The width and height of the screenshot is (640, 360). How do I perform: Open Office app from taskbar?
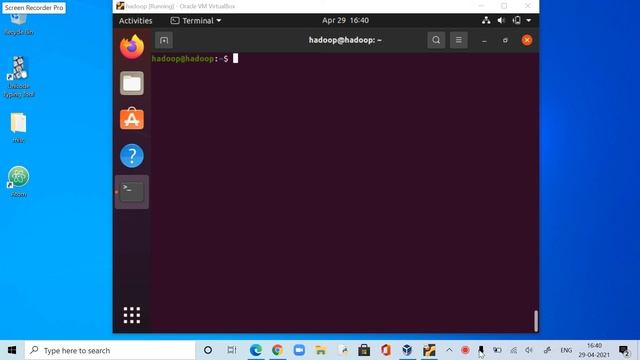pyautogui.click(x=386, y=350)
